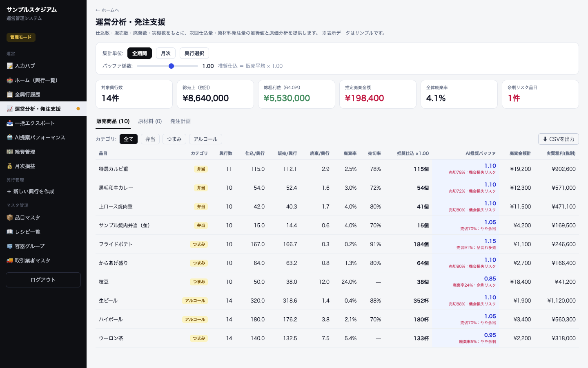Click 特選カルビ重 waste total ¥19,200
Screen dimensions: 588x368
[521, 169]
